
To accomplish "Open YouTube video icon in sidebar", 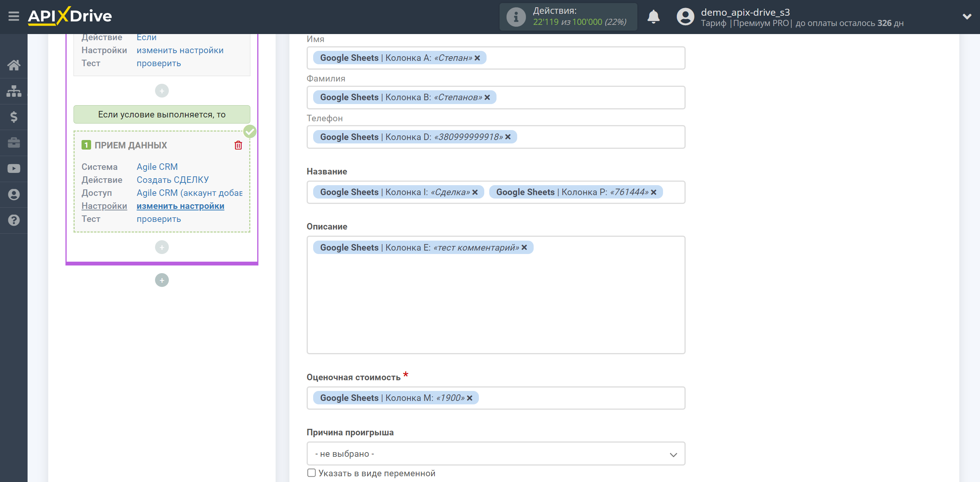I will 14,169.
